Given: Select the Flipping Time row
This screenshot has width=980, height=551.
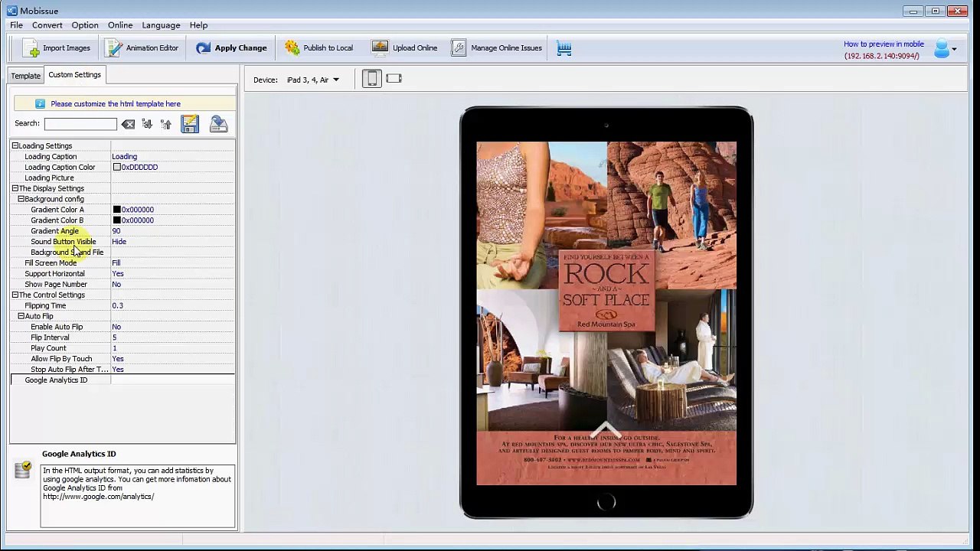Looking at the screenshot, I should pyautogui.click(x=122, y=305).
